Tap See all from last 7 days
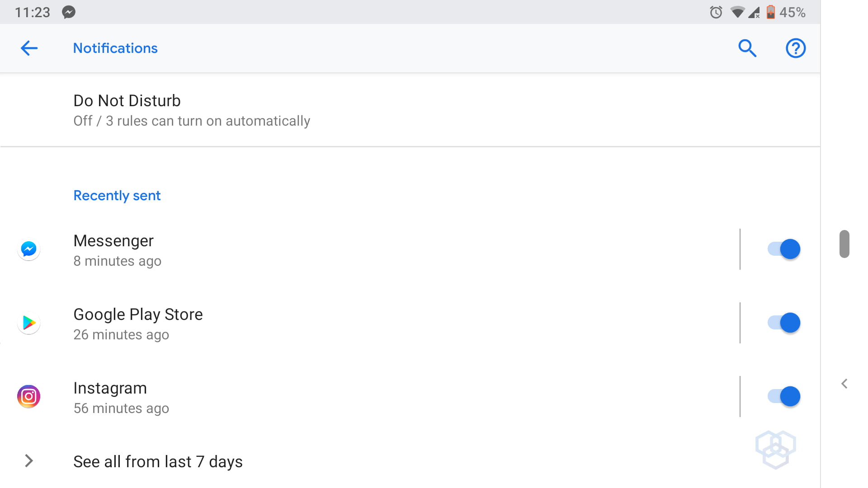This screenshot has height=488, width=868. pyautogui.click(x=158, y=462)
